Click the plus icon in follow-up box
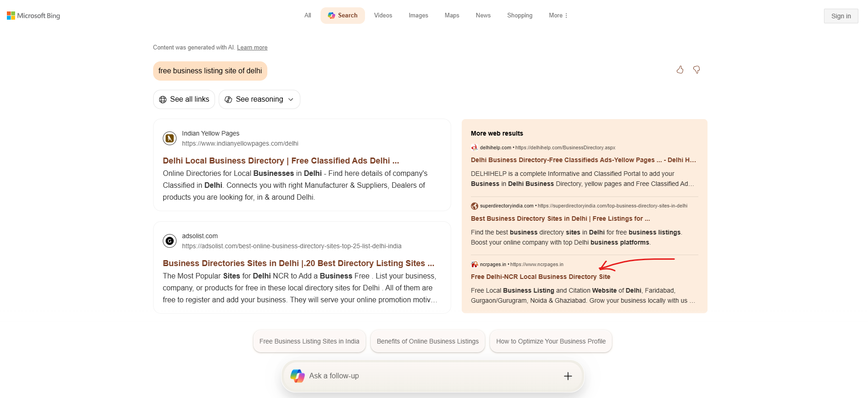Viewport: 868px width, 398px height. click(568, 376)
